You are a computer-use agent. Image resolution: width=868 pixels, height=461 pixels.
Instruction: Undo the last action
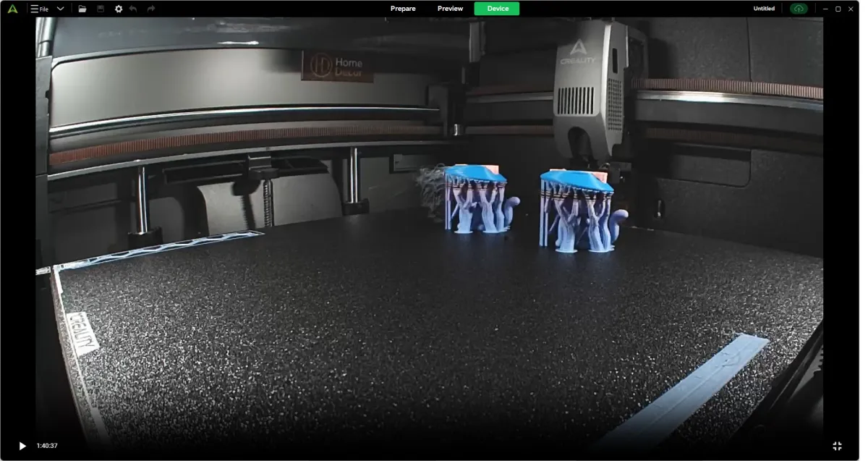pyautogui.click(x=133, y=9)
